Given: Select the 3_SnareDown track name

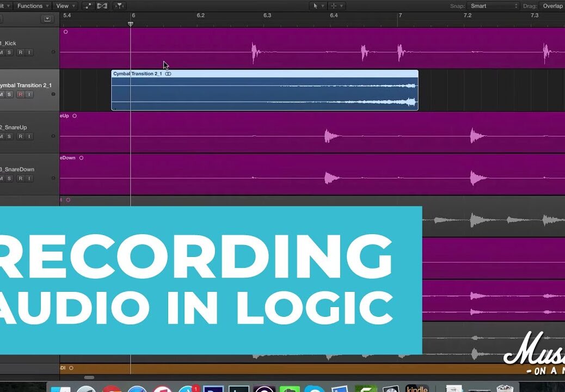Looking at the screenshot, I should 17,169.
